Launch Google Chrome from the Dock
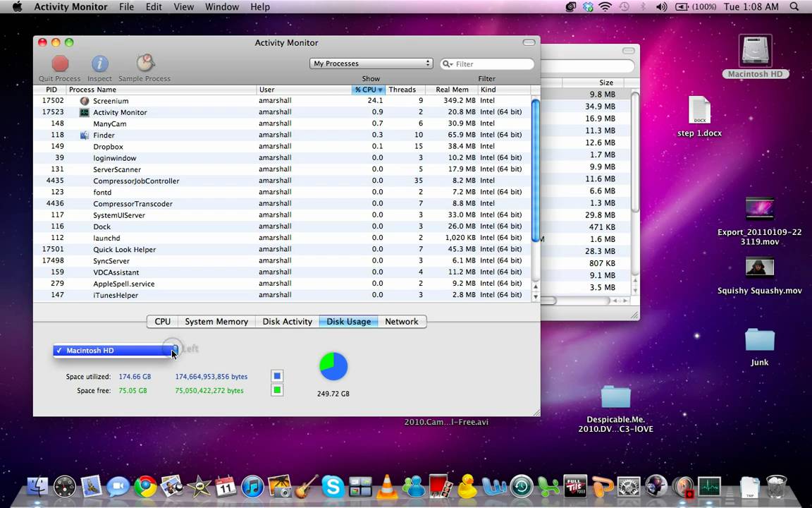812x508 pixels. click(145, 487)
